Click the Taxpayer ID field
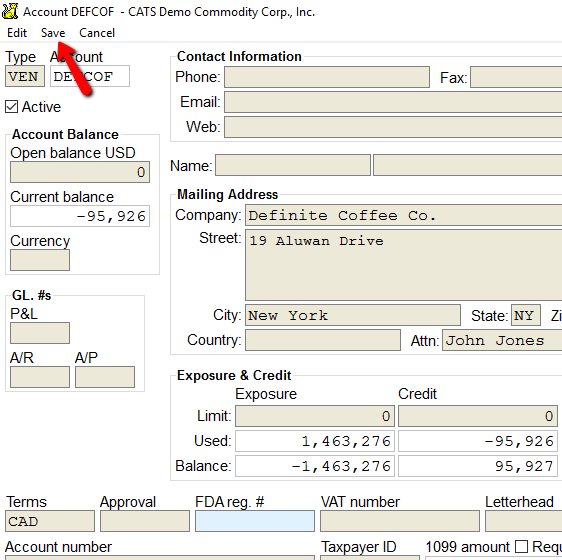The image size is (562, 560). [x=370, y=558]
